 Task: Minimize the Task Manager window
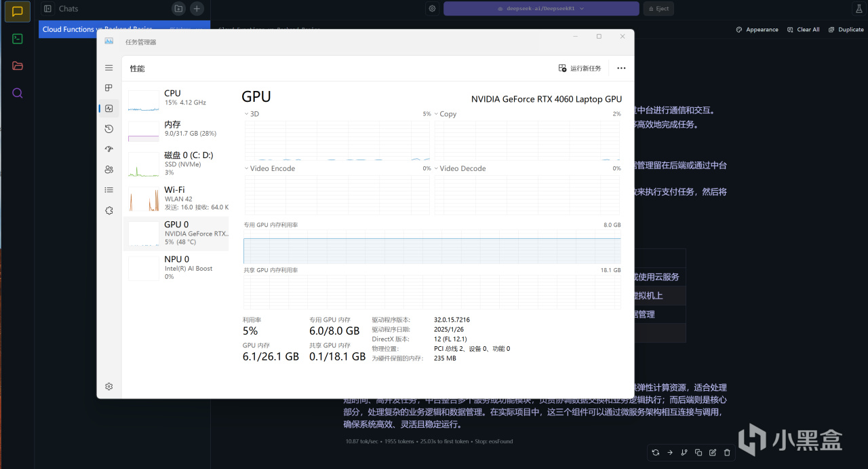(x=575, y=37)
